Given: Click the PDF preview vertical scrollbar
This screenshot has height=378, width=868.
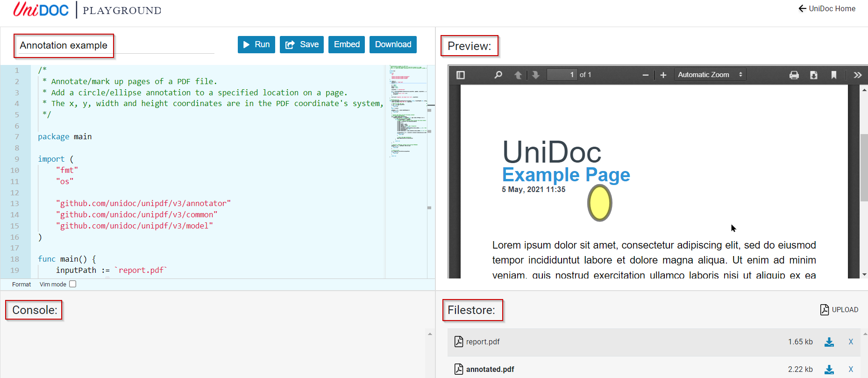Looking at the screenshot, I should [x=864, y=168].
